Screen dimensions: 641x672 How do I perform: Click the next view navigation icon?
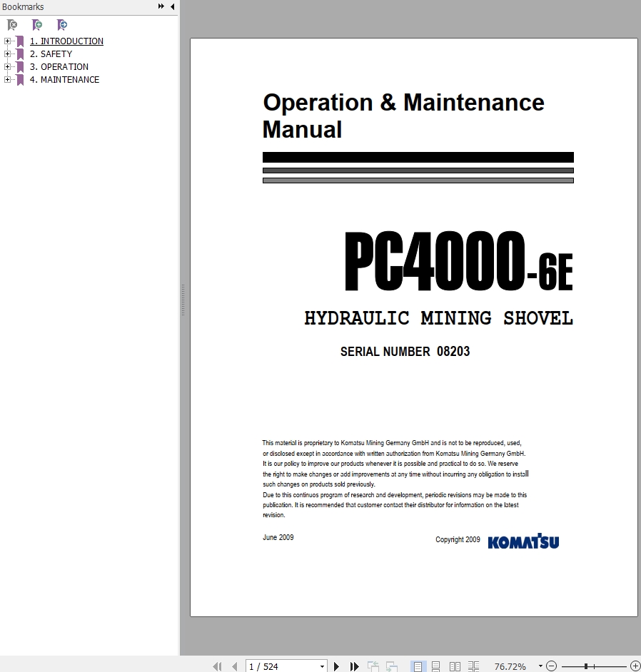click(x=391, y=666)
